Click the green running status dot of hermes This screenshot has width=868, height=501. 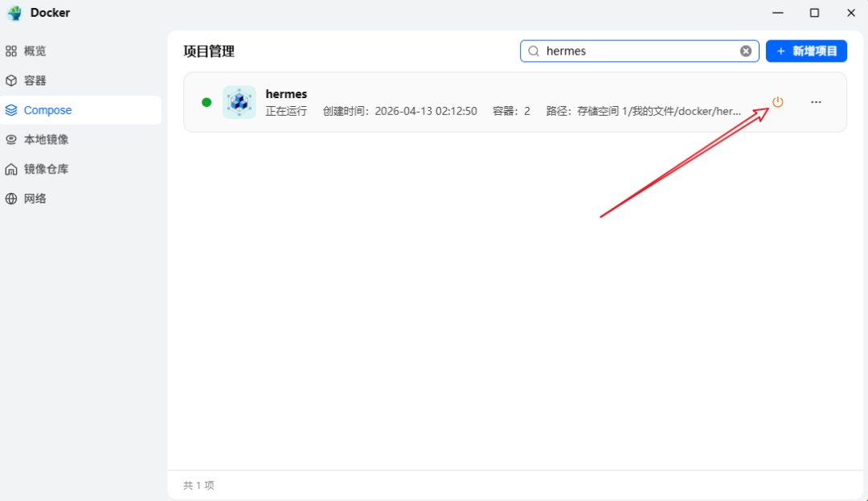[x=207, y=102]
